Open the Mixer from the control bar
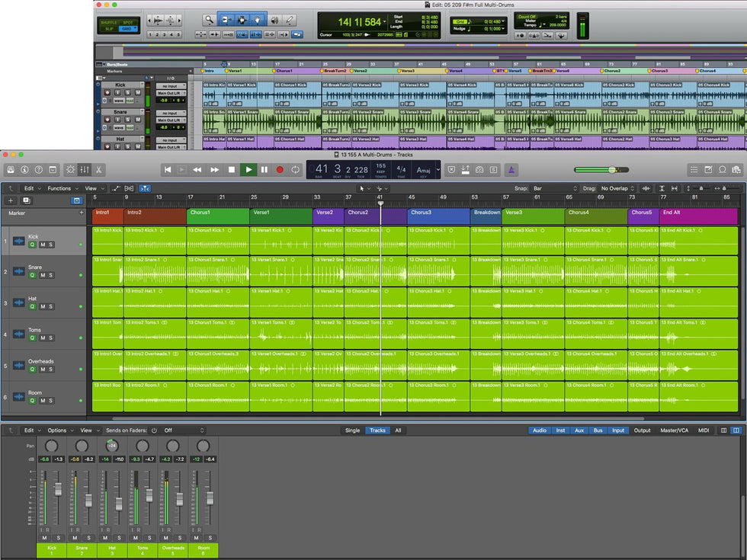747x560 pixels. point(85,169)
